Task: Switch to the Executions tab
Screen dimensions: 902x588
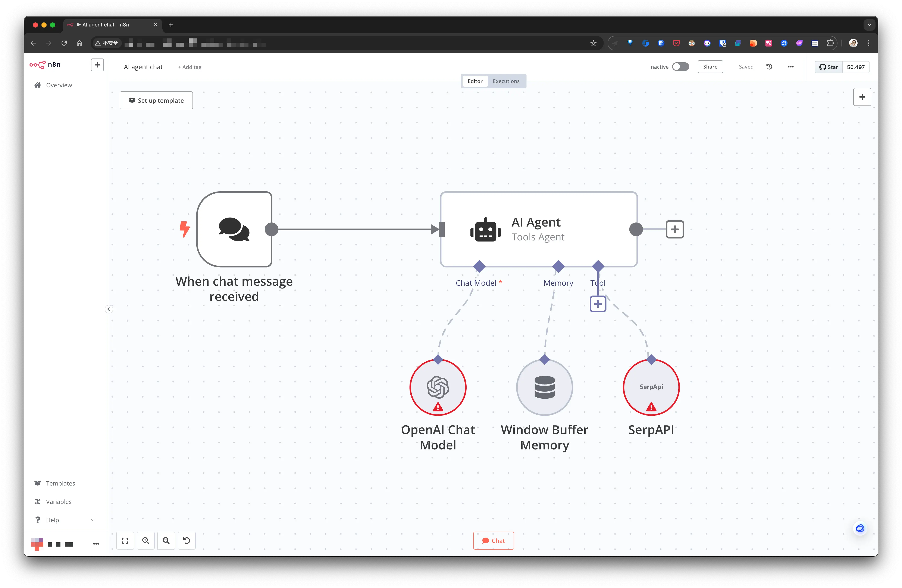Action: click(x=506, y=81)
